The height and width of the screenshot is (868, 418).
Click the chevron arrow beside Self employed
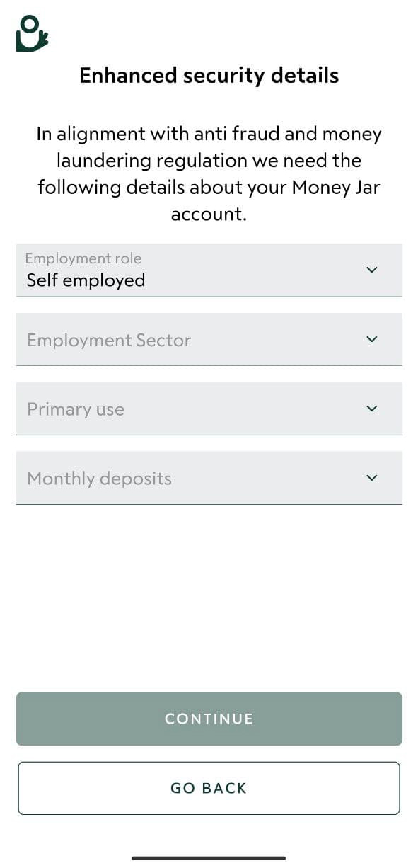click(x=372, y=270)
